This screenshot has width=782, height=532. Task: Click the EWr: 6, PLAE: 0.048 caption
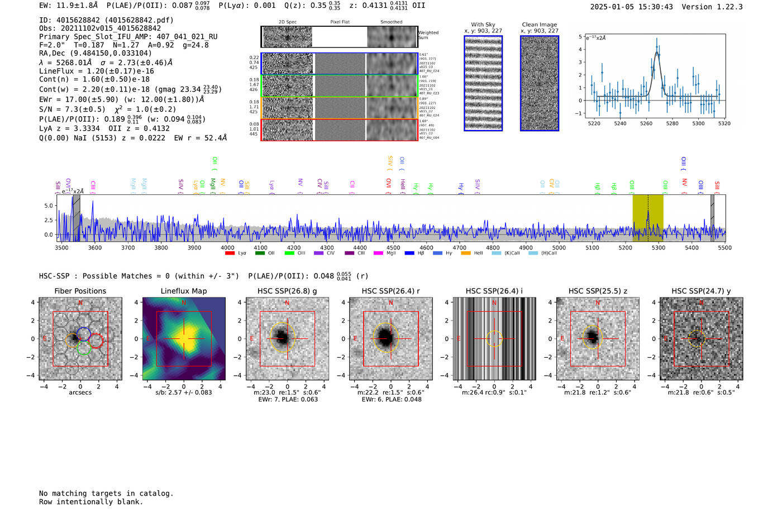click(x=391, y=399)
